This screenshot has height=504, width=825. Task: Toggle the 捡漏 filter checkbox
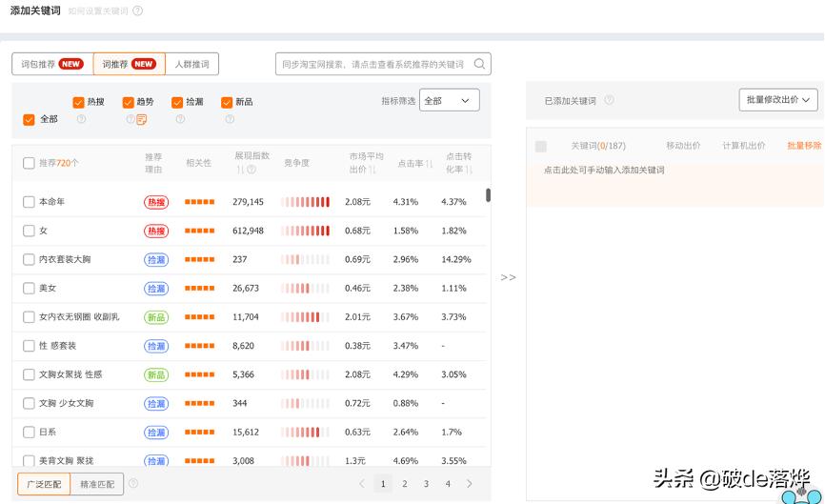click(177, 102)
